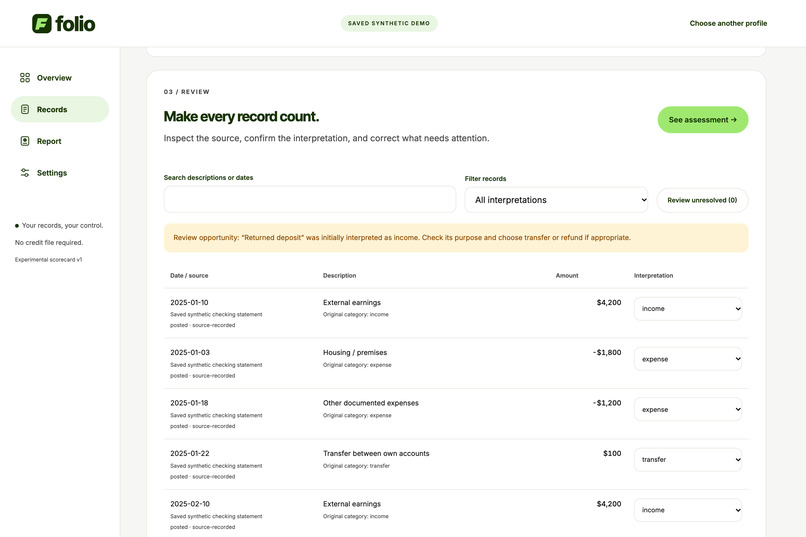Go to the Records section
The width and height of the screenshot is (806, 537).
point(60,109)
